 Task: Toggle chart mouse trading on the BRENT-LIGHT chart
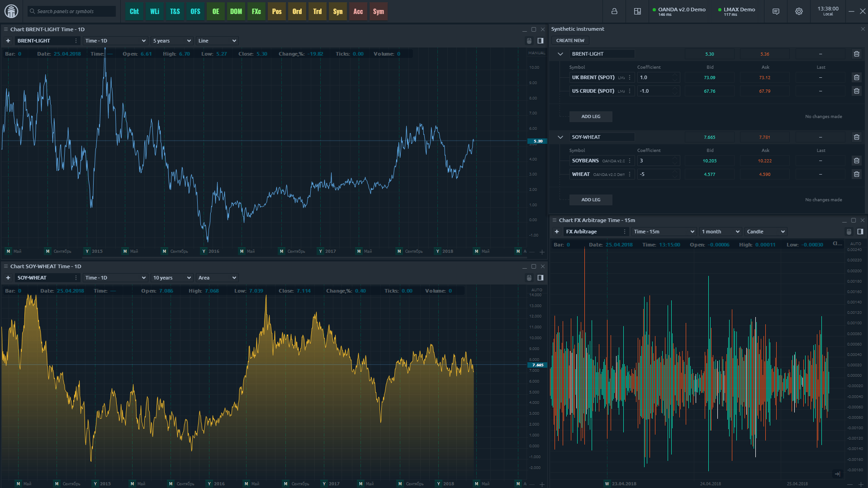[529, 40]
